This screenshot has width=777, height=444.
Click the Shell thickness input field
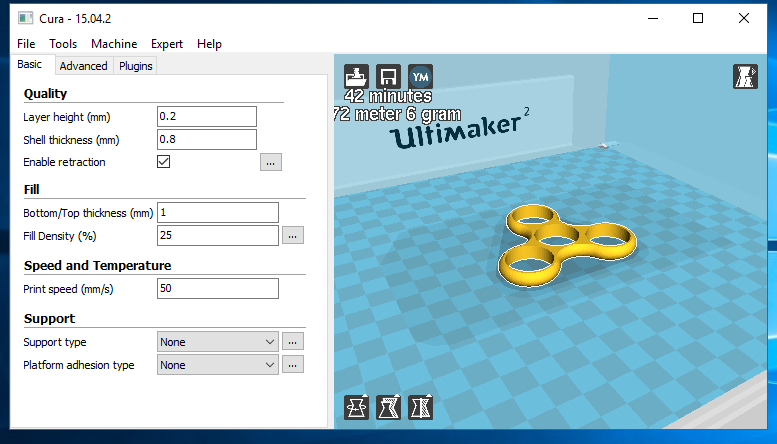pyautogui.click(x=207, y=139)
